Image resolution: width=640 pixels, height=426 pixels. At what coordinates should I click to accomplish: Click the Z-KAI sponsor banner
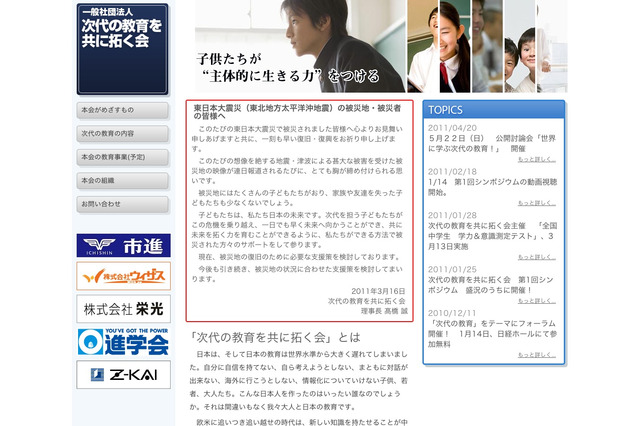click(123, 375)
